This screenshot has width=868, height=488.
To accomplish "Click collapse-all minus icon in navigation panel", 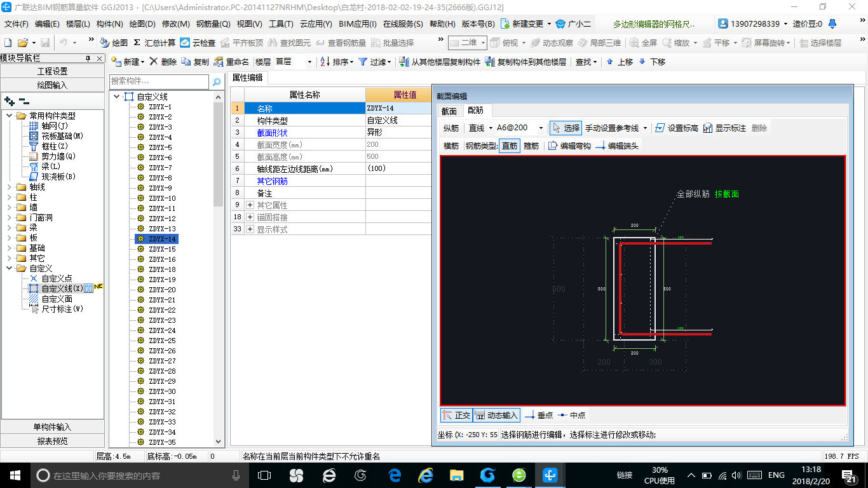I will [24, 100].
